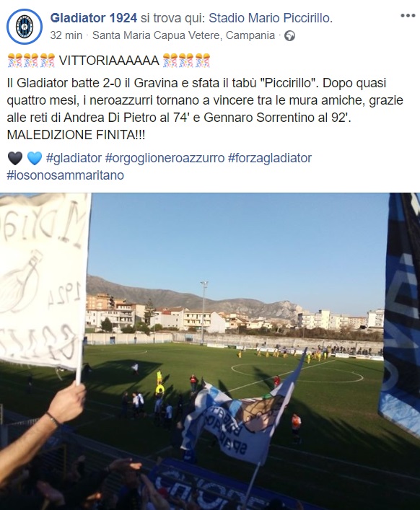420x510 pixels.
Task: Open the three-dots post options menu
Action: point(408,16)
